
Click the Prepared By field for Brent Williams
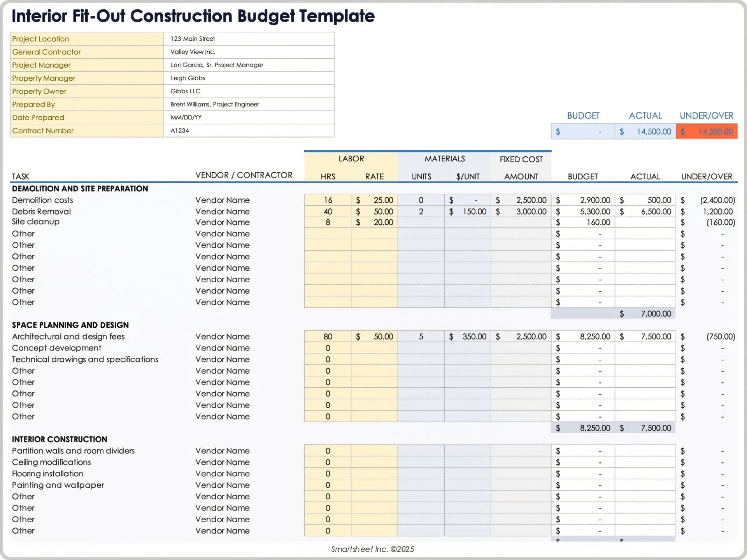tap(249, 104)
